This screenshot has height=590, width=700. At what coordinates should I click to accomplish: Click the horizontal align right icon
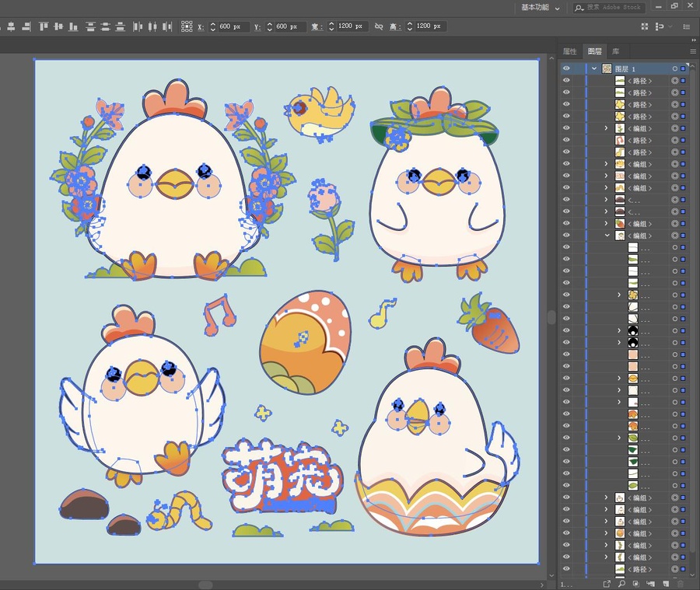pyautogui.click(x=26, y=26)
